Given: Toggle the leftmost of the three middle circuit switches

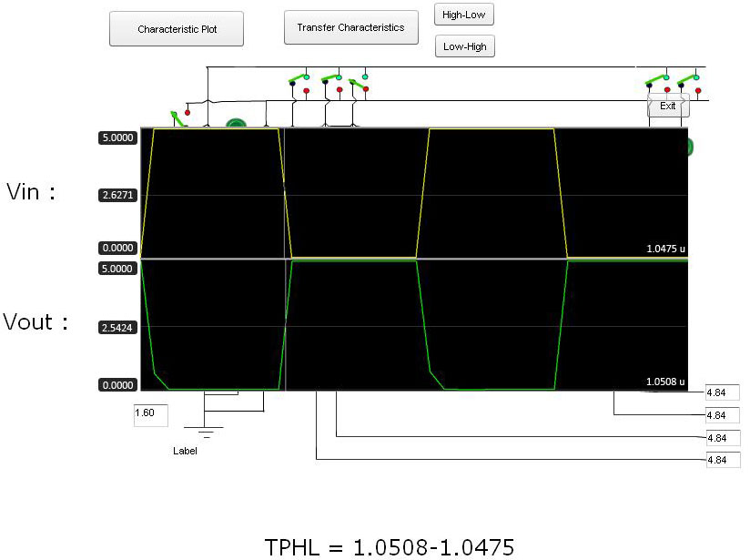Looking at the screenshot, I should (299, 83).
